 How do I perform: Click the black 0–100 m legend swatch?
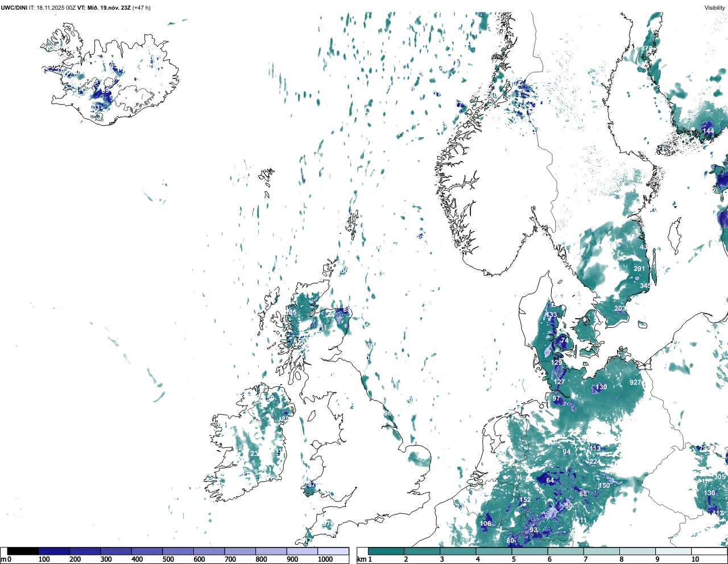(x=23, y=551)
